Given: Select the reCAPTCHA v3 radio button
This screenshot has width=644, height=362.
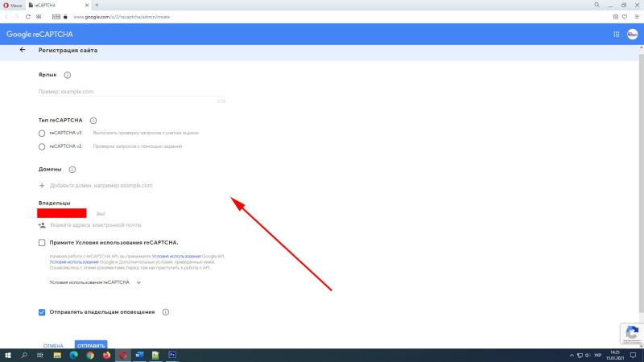Looking at the screenshot, I should point(42,134).
